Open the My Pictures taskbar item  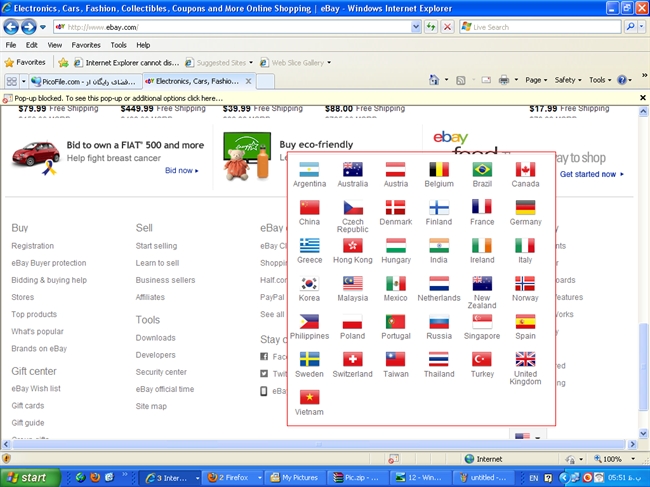295,477
